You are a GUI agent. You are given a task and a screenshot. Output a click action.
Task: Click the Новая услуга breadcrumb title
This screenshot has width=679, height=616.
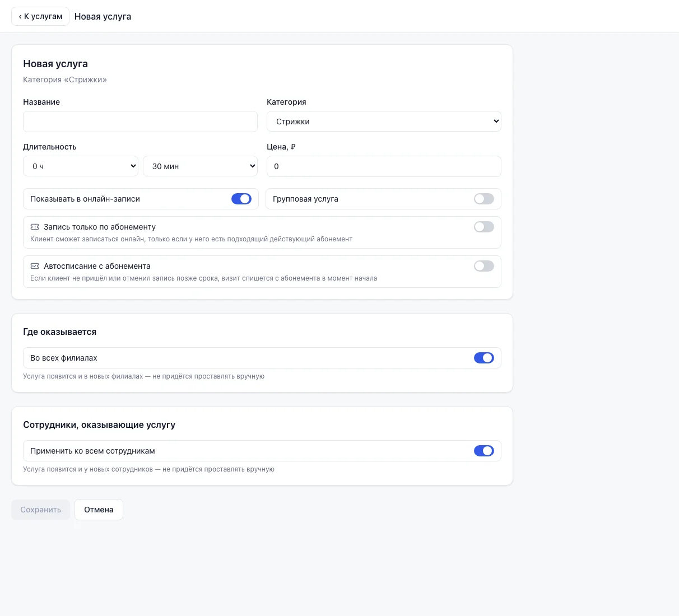click(103, 16)
